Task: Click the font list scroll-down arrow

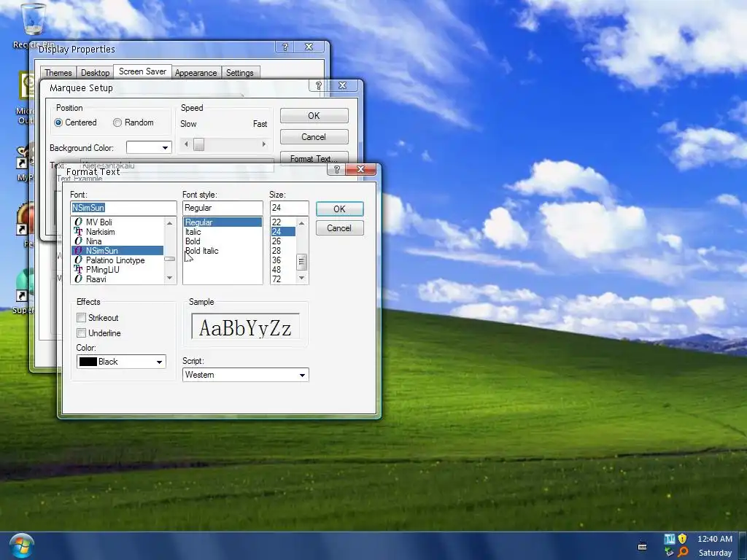Action: click(x=169, y=278)
